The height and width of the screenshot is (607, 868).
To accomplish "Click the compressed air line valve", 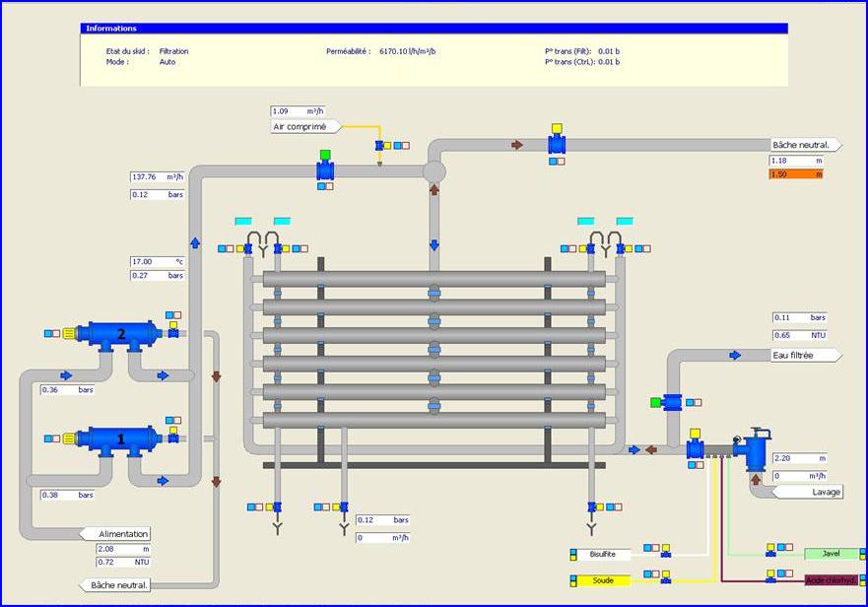I will click(x=379, y=146).
